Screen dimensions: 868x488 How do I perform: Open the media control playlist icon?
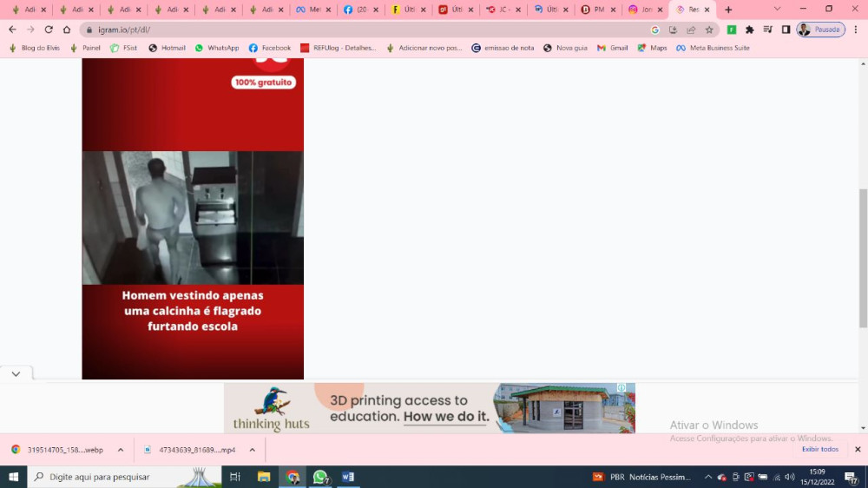768,30
